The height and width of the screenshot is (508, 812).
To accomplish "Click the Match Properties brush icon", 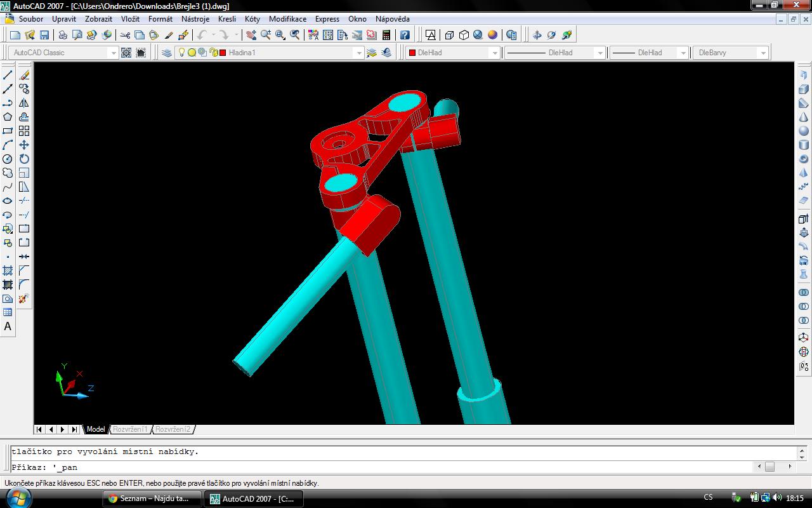I will coord(169,35).
